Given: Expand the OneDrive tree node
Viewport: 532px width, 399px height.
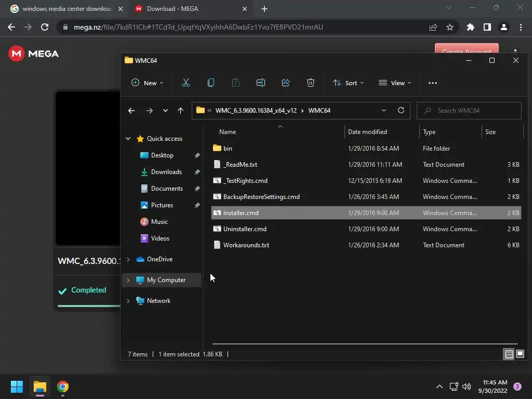Looking at the screenshot, I should [x=128, y=259].
